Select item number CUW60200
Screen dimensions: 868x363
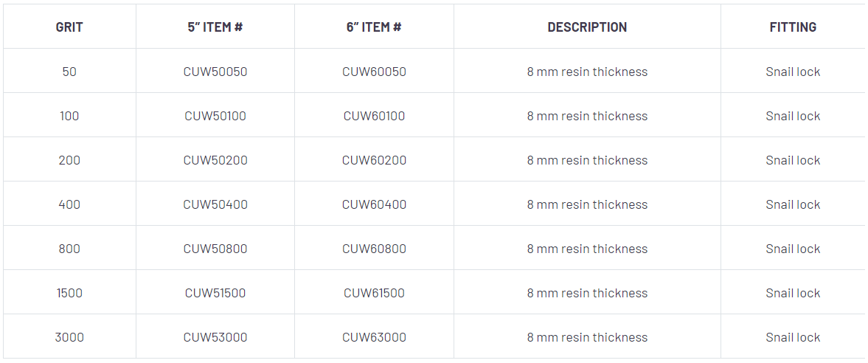(374, 160)
